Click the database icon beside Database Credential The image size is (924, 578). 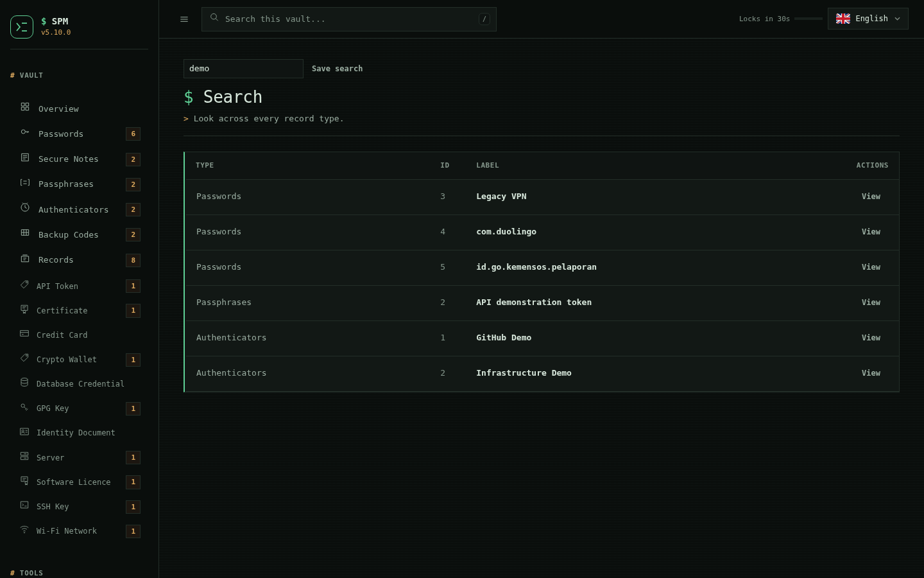pyautogui.click(x=24, y=382)
